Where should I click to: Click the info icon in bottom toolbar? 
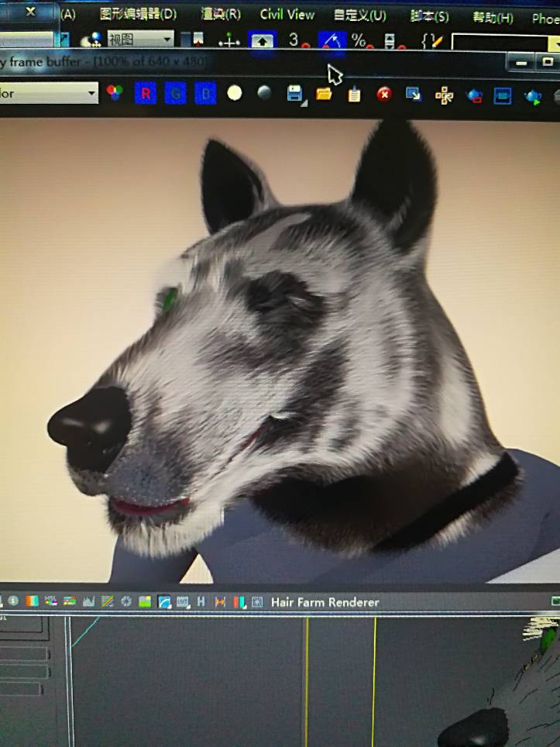coord(13,601)
